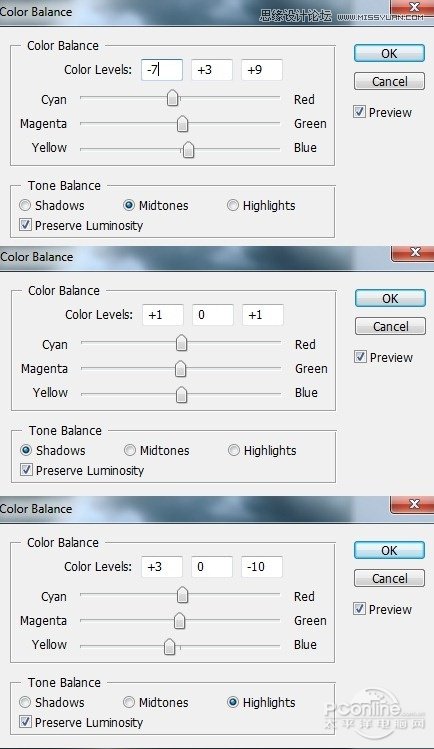
Task: Close the Color Balance dialog with Highlights selected
Action: coord(414,504)
